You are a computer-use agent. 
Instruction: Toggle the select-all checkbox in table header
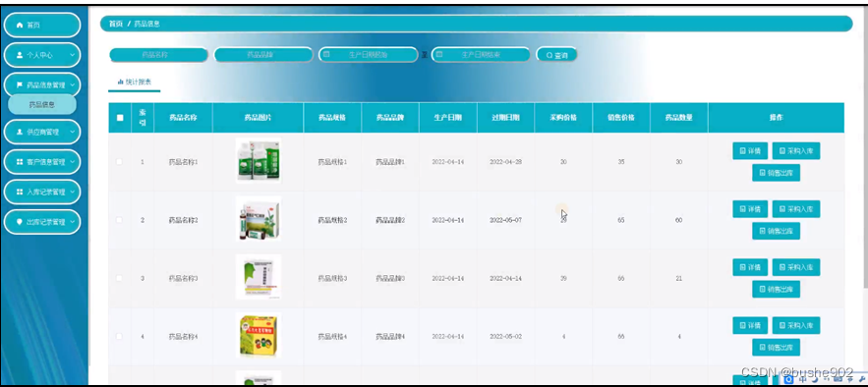coord(120,118)
